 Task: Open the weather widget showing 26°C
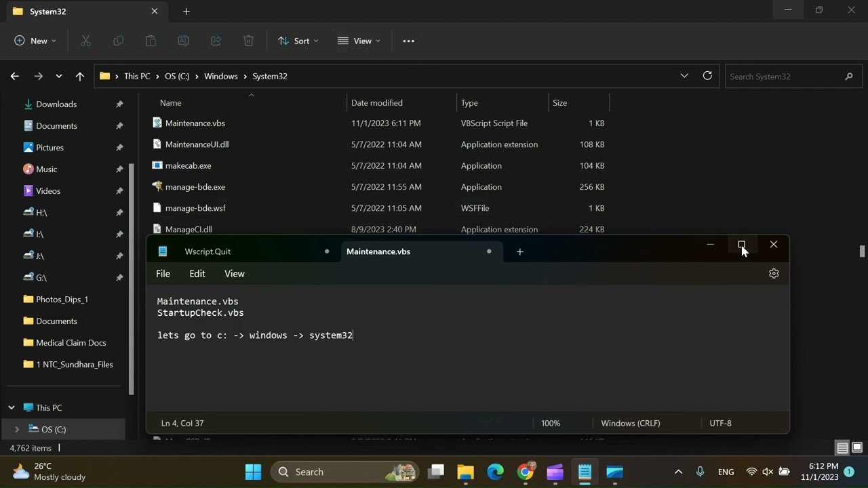(x=50, y=472)
